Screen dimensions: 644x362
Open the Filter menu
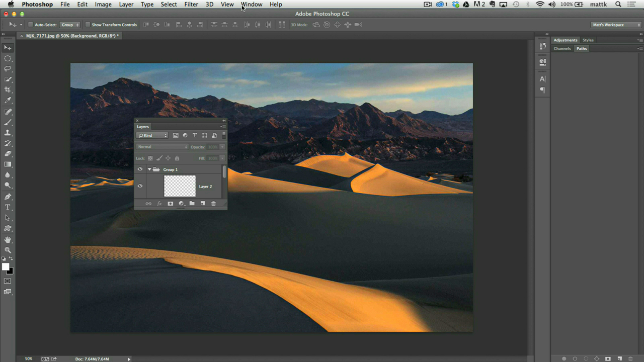[191, 5]
